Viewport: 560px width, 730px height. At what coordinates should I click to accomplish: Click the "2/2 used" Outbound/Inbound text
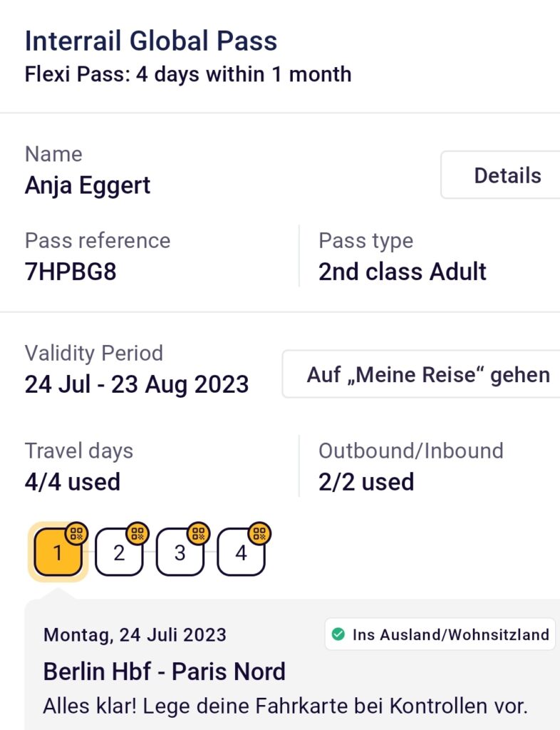[x=366, y=482]
